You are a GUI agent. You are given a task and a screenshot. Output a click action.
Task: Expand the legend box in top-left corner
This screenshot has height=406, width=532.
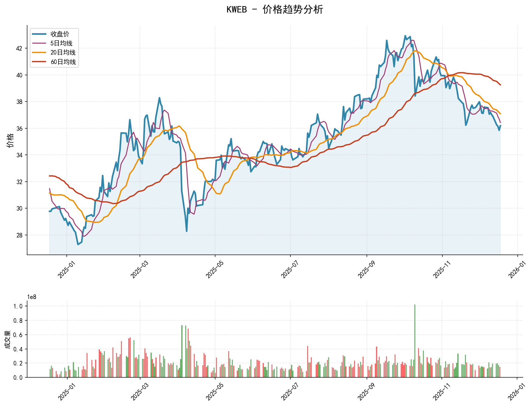pos(54,48)
